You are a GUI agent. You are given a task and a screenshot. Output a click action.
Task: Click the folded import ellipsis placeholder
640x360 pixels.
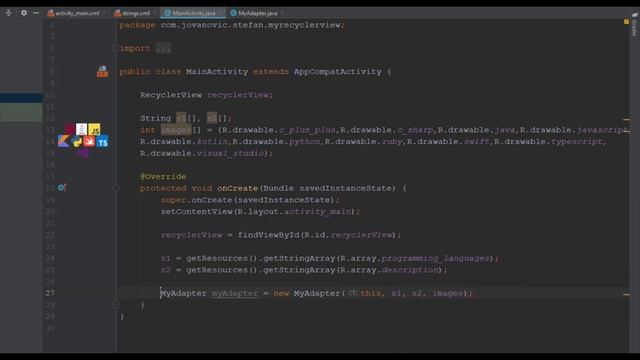[163, 49]
